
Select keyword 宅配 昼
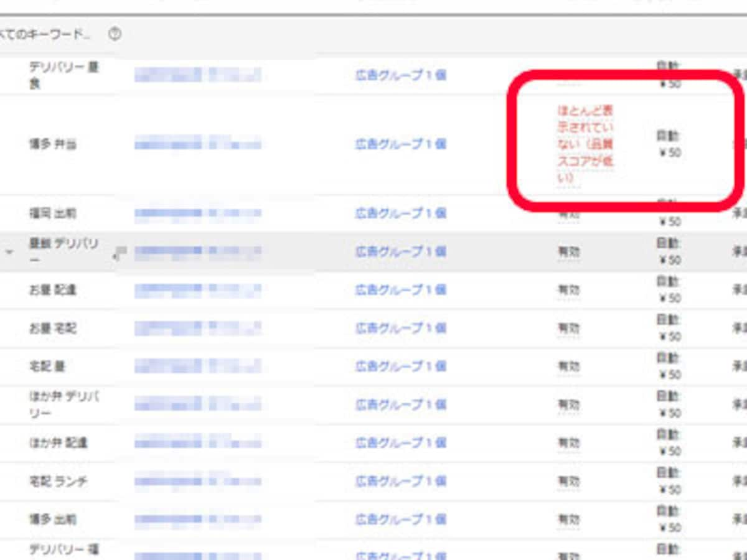pyautogui.click(x=47, y=366)
